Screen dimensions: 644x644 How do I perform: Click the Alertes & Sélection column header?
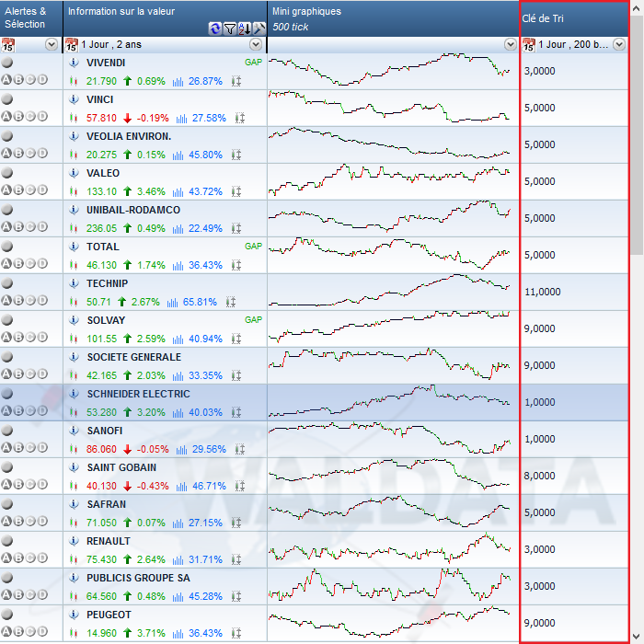pyautogui.click(x=31, y=18)
